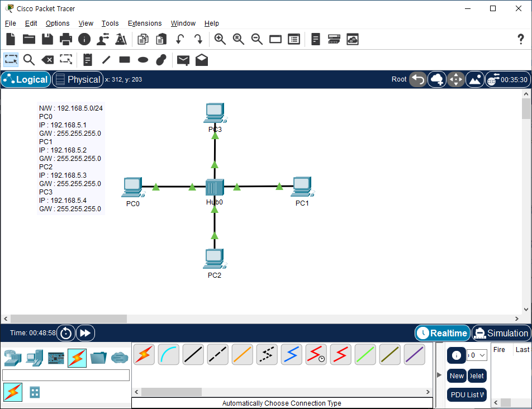The width and height of the screenshot is (532, 409).
Task: Choose the light blue Console cable
Action: (169, 354)
